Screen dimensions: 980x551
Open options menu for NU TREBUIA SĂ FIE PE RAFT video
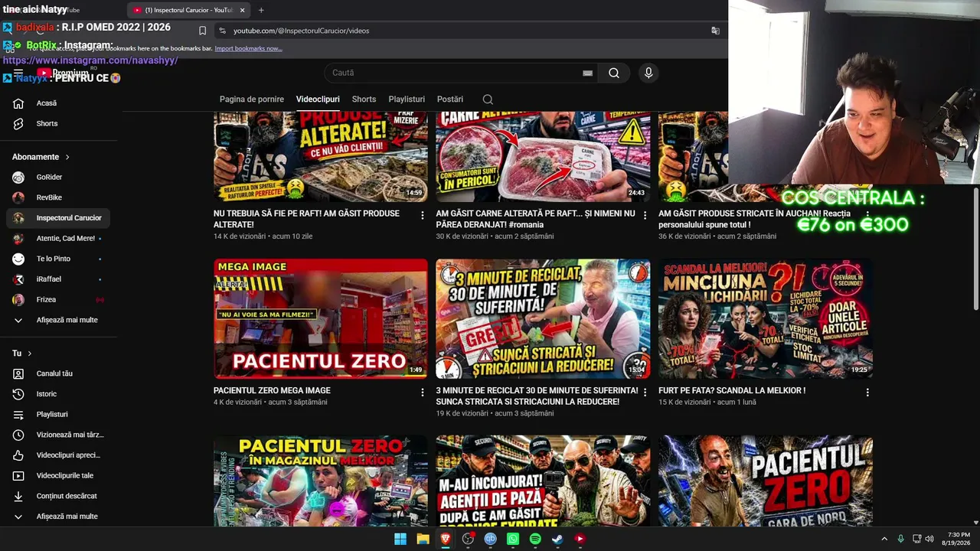[423, 216]
